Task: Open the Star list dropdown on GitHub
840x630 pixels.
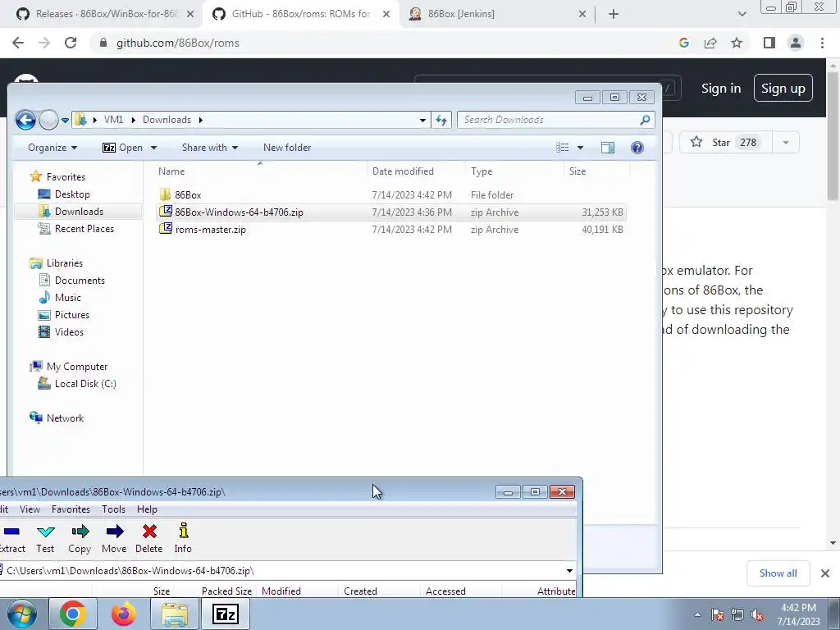Action: coord(786,143)
